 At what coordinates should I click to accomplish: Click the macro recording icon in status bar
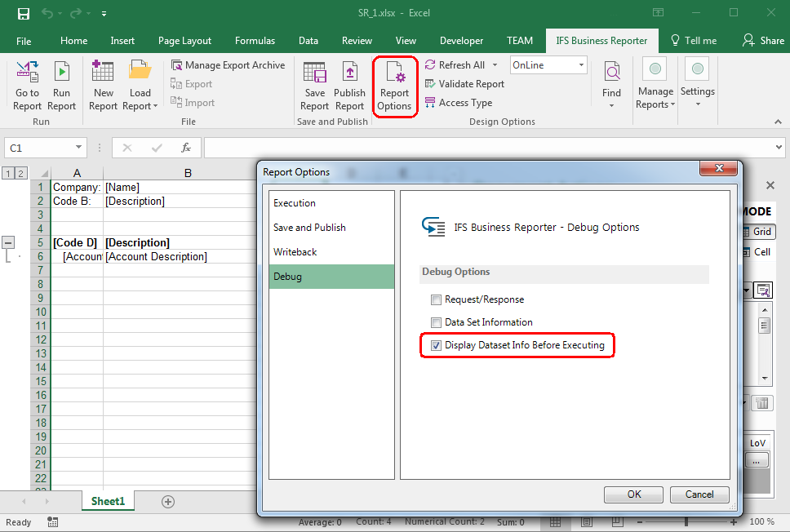tap(52, 522)
